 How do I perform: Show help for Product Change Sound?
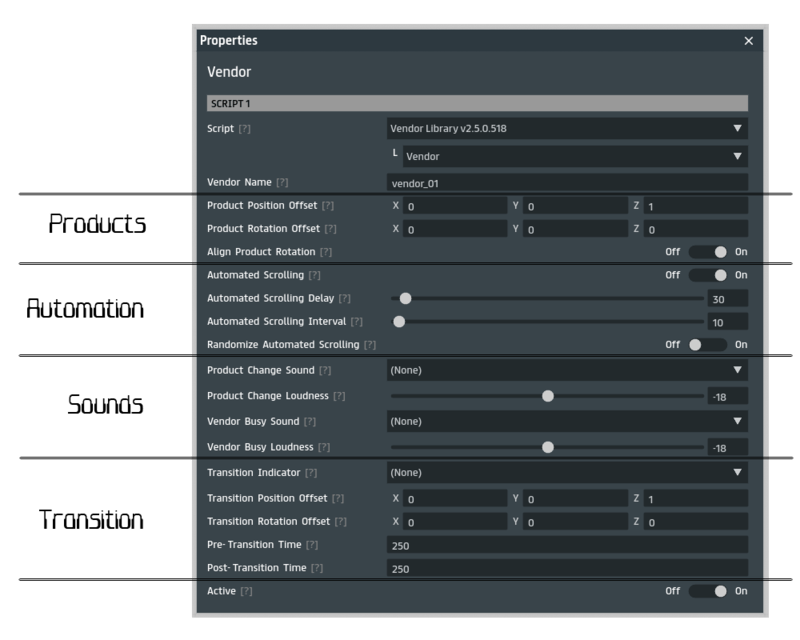point(324,370)
